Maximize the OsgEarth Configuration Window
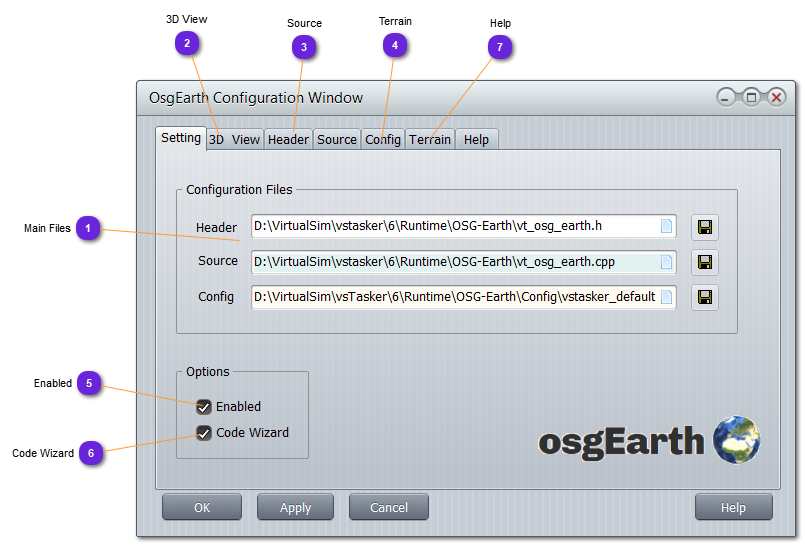Viewport: 805px width, 546px height. click(x=751, y=98)
